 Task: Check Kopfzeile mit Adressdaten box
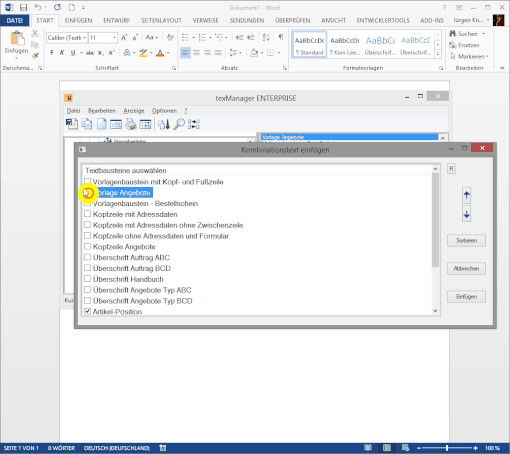(x=87, y=214)
